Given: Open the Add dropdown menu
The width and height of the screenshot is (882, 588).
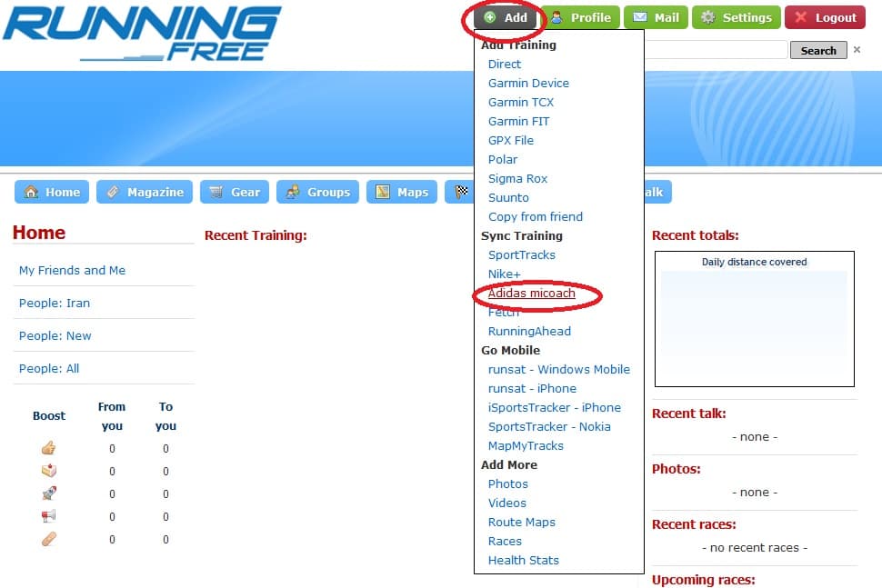Looking at the screenshot, I should click(x=506, y=17).
